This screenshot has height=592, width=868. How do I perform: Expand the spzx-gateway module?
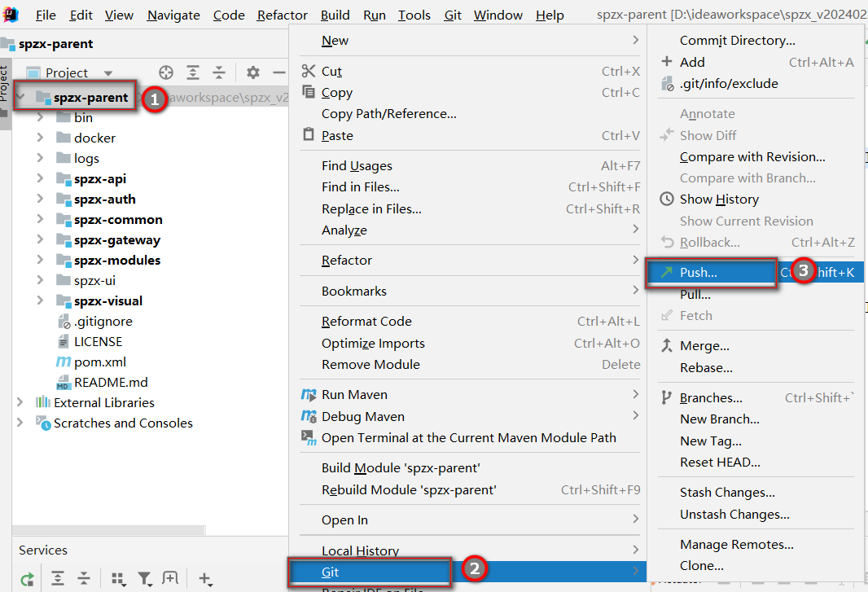pos(40,239)
